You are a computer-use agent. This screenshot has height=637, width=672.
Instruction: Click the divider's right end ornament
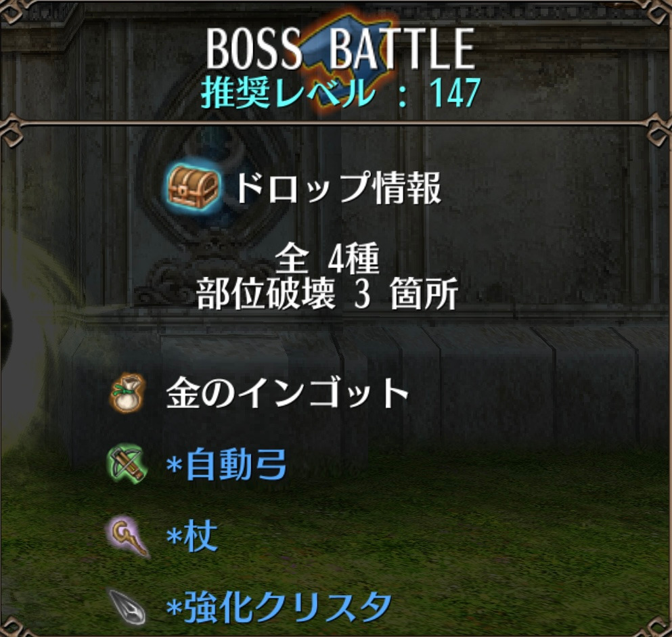point(659,129)
